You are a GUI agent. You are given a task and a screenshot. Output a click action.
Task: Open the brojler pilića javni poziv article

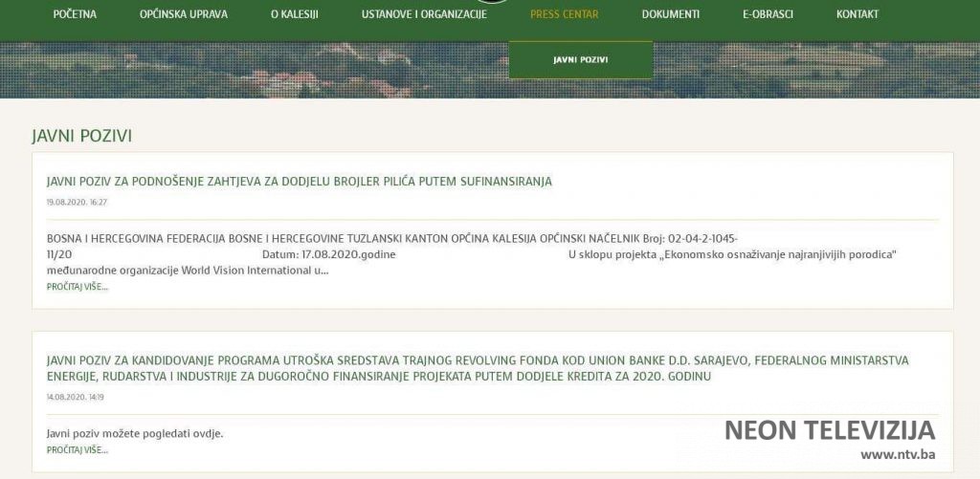pyautogui.click(x=299, y=182)
